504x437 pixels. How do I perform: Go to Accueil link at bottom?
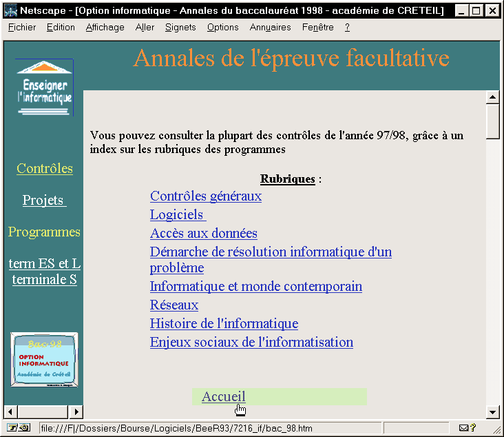[x=223, y=397]
